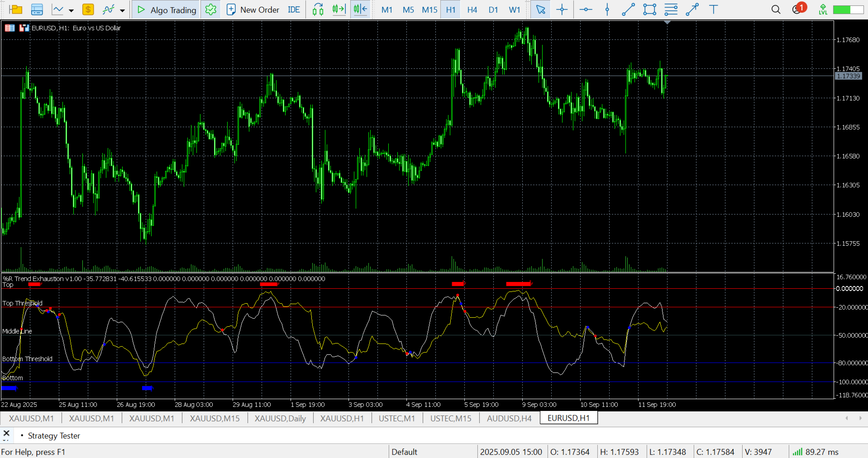The height and width of the screenshot is (458, 868).
Task: Switch to the AUDUSD,H4 chart tab
Action: (509, 418)
